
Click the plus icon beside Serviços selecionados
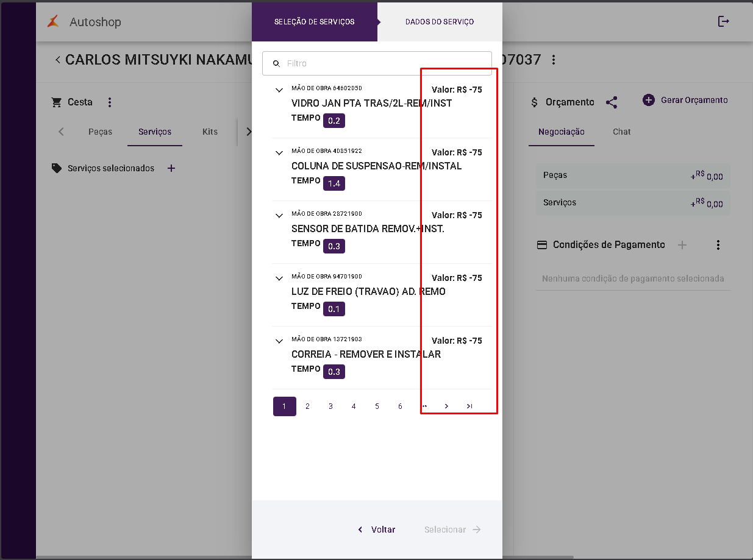click(171, 168)
